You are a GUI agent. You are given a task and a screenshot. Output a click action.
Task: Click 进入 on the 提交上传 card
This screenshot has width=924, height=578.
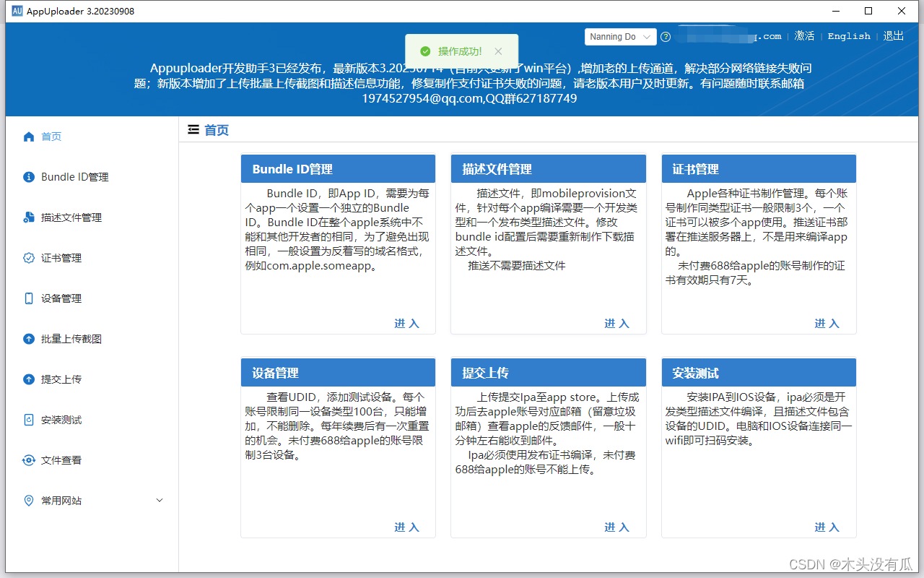(616, 527)
